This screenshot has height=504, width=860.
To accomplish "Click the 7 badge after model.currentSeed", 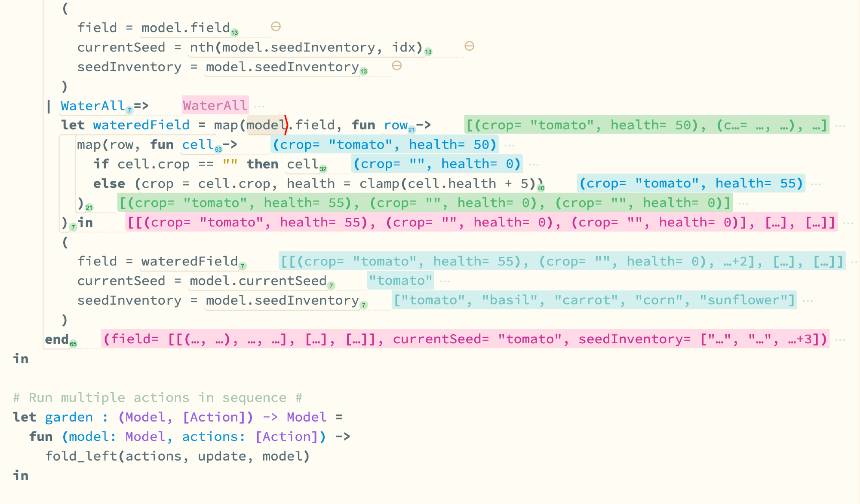I will (331, 285).
